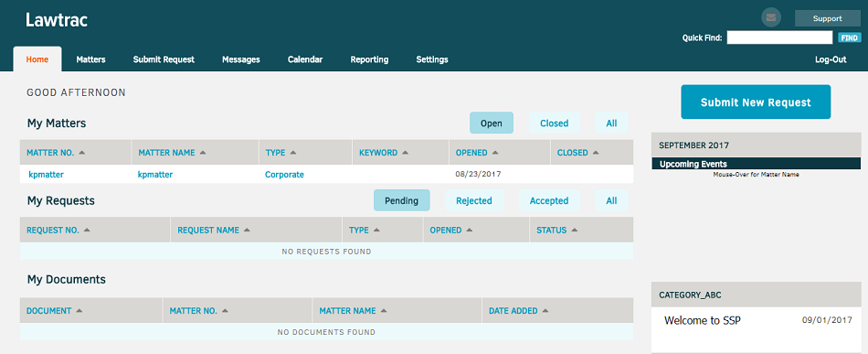Click the Log-Out link
The image size is (868, 354).
(x=831, y=59)
